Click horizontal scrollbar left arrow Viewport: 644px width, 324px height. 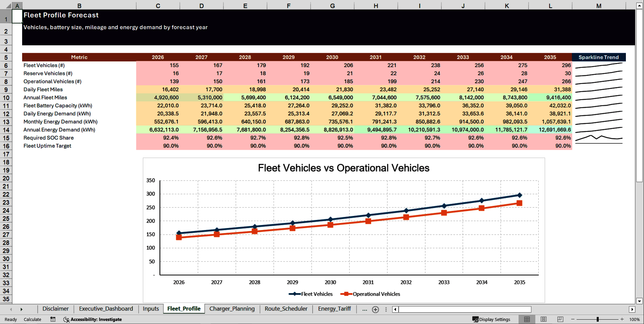(x=395, y=309)
